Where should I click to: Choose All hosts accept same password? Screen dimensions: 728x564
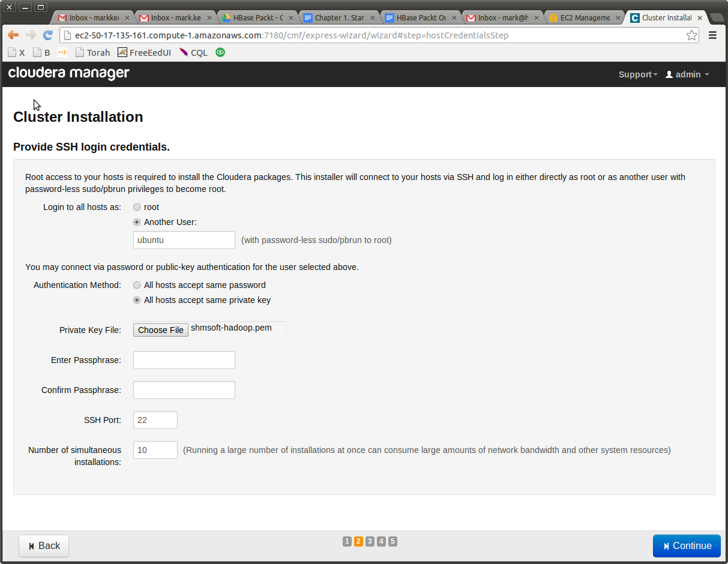tap(137, 285)
